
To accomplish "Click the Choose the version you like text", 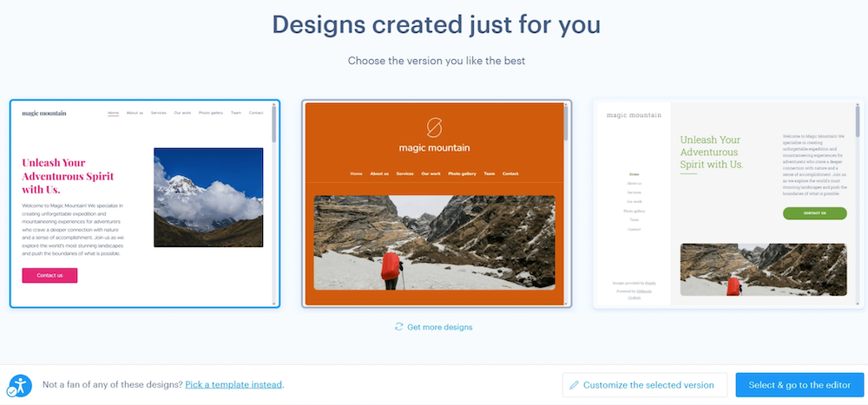I will point(437,61).
